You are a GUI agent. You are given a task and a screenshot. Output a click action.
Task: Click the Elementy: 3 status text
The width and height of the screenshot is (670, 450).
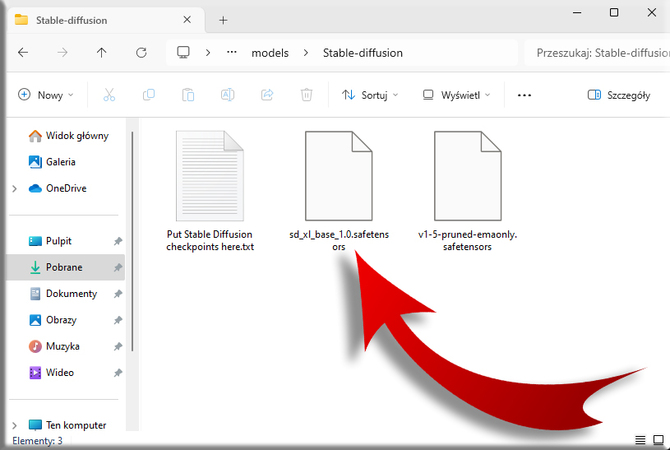pos(37,441)
